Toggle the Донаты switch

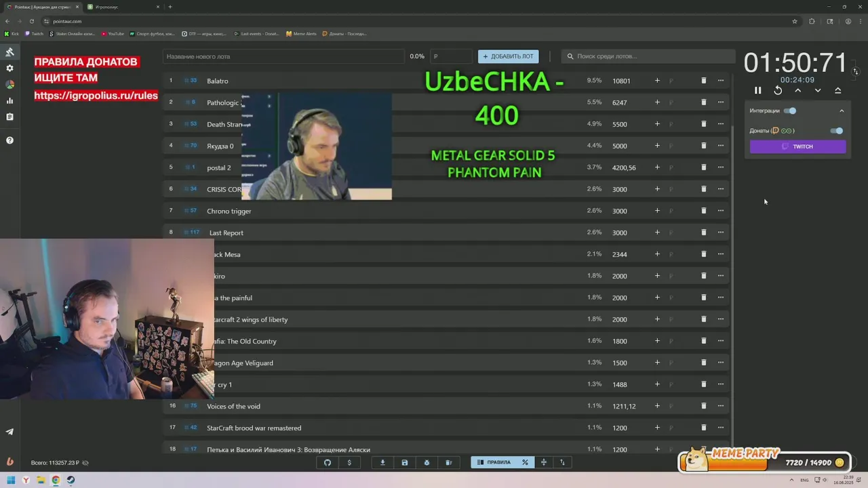tap(837, 131)
